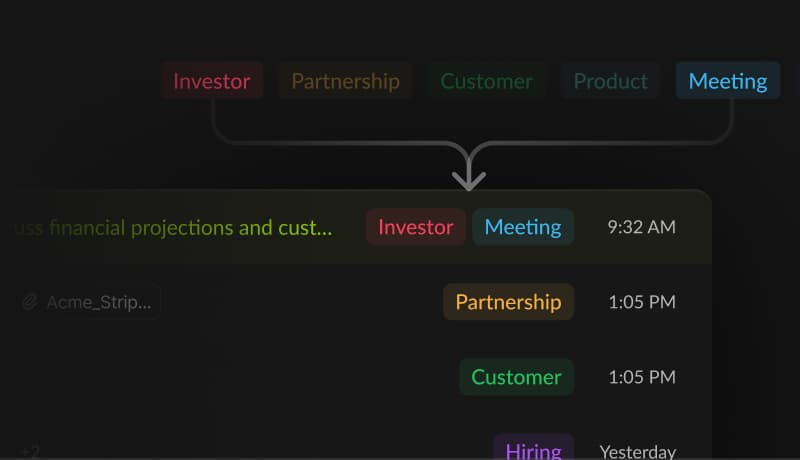The height and width of the screenshot is (460, 800).
Task: Open the Acme_Strip... attachment chip
Action: click(x=88, y=302)
